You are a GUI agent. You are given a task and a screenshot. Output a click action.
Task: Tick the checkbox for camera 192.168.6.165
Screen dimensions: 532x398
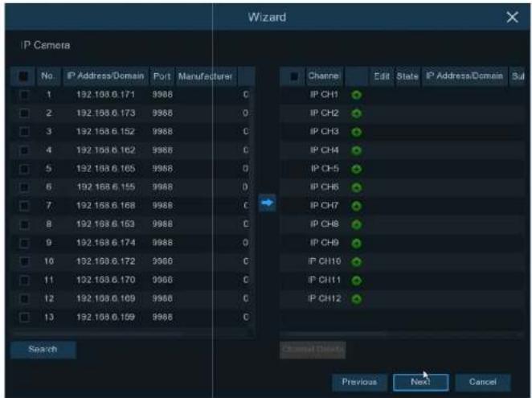tap(24, 168)
